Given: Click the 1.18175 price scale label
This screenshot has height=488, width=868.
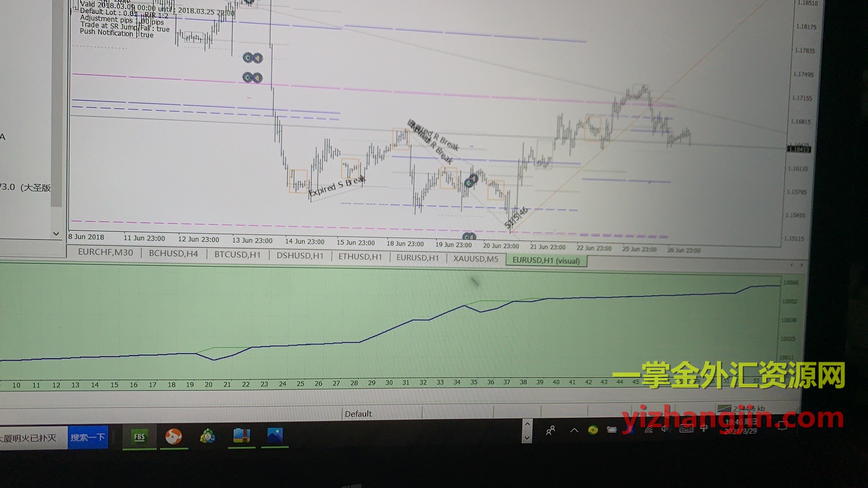Looking at the screenshot, I should pos(806,27).
